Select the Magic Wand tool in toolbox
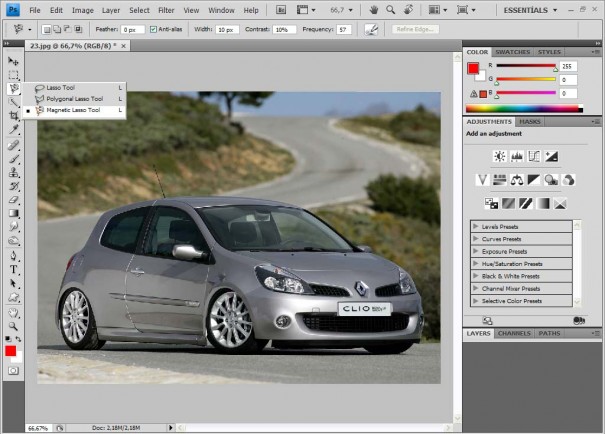 point(13,102)
